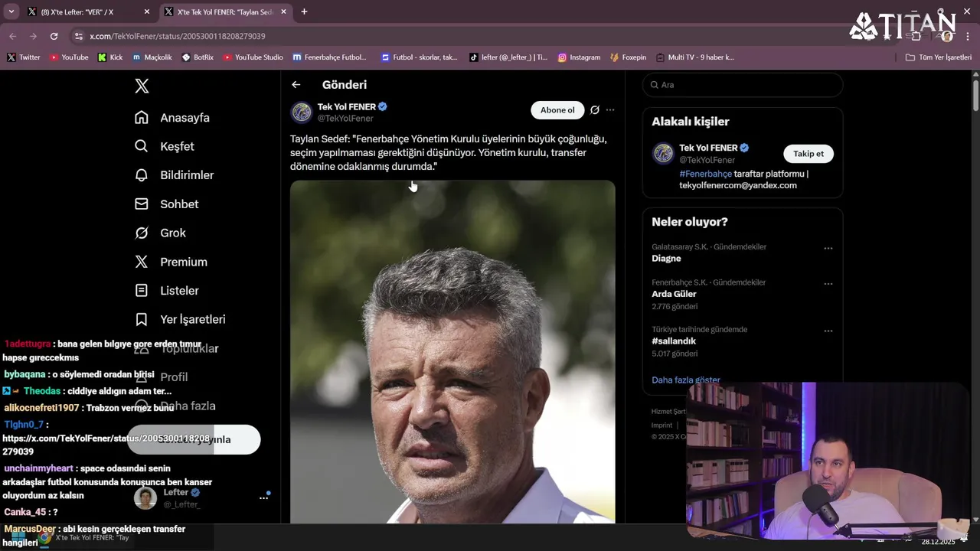
Task: Open the Maçkolik bookmark
Action: click(x=152, y=57)
